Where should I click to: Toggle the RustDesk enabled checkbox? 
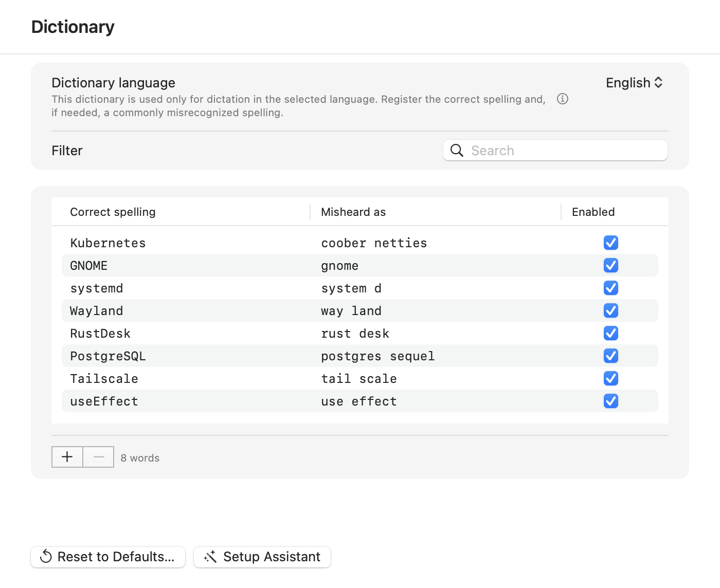point(611,333)
